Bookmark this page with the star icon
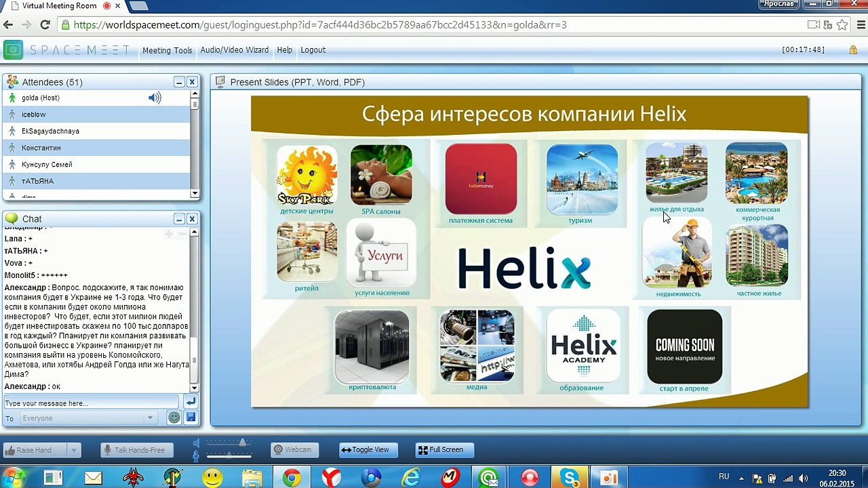Image resolution: width=868 pixels, height=488 pixels. (842, 25)
